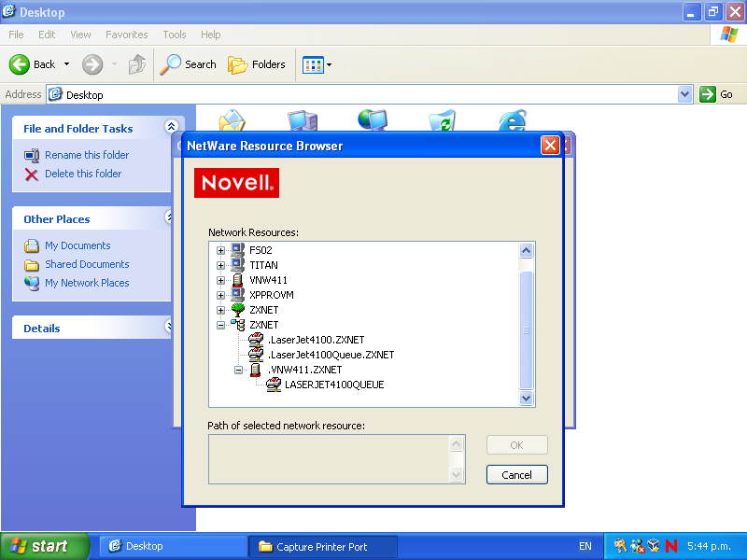
Task: Open the Views dropdown button
Action: click(x=317, y=64)
